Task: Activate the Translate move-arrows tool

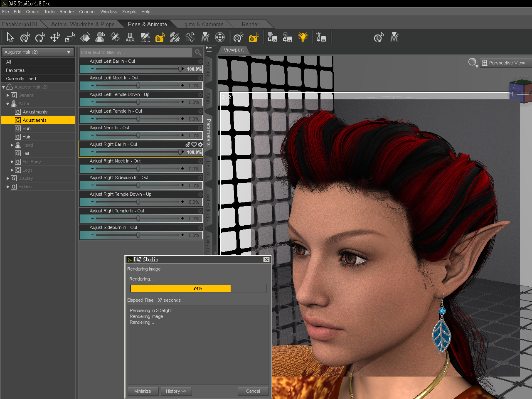Action: [x=55, y=37]
